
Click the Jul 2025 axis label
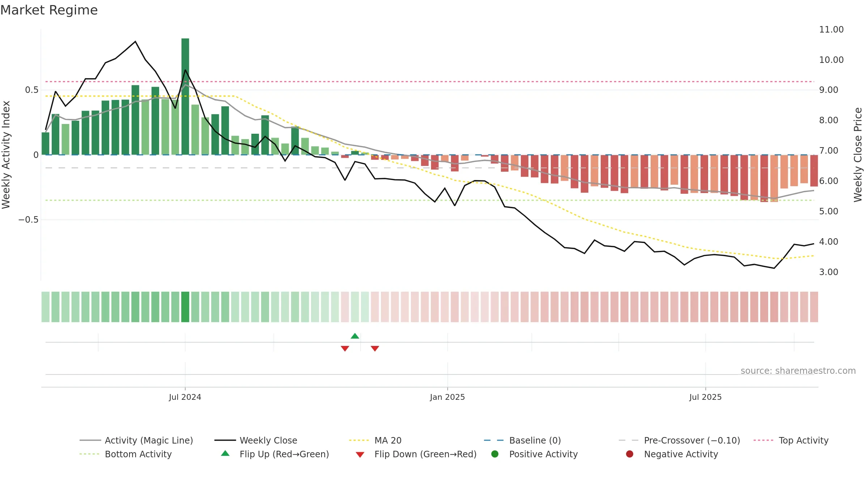coord(705,397)
